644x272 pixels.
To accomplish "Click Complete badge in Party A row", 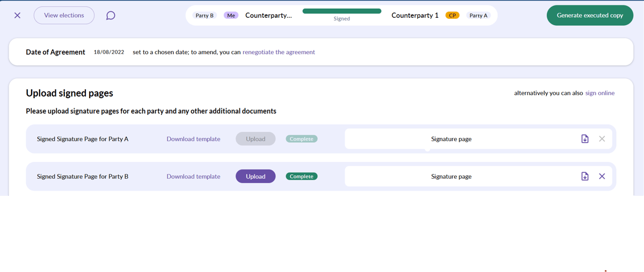I will tap(302, 139).
